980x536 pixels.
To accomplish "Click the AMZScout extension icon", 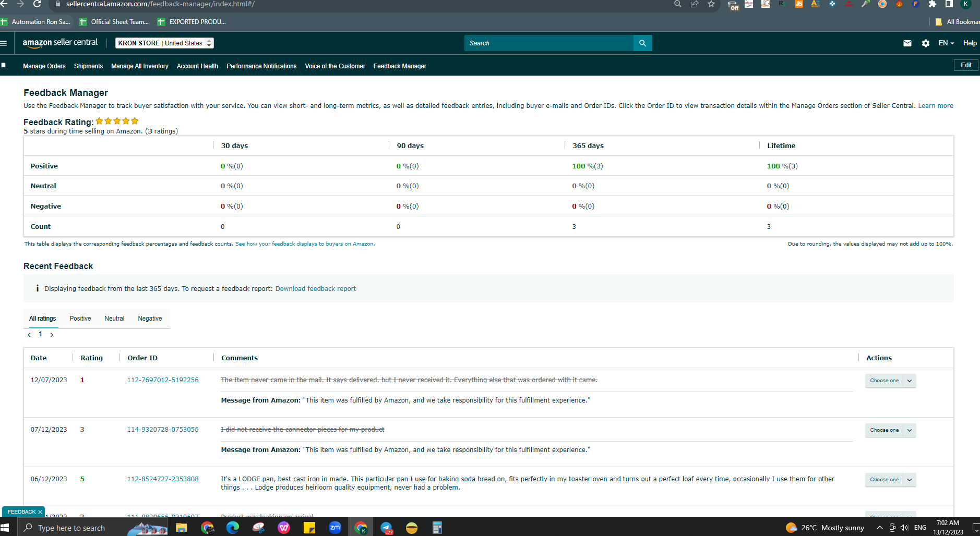I will click(x=816, y=4).
